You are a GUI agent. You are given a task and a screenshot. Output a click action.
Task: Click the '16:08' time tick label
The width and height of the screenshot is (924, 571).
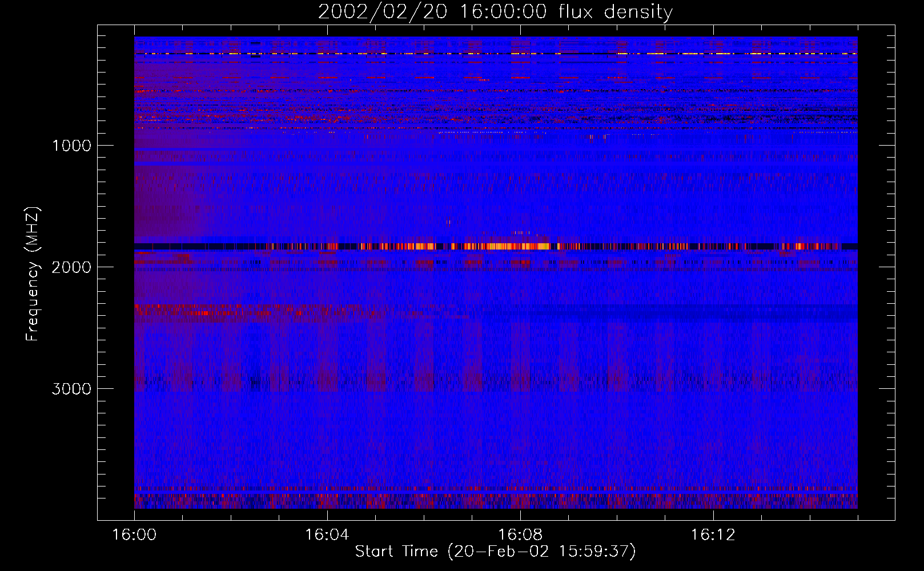pyautogui.click(x=520, y=535)
